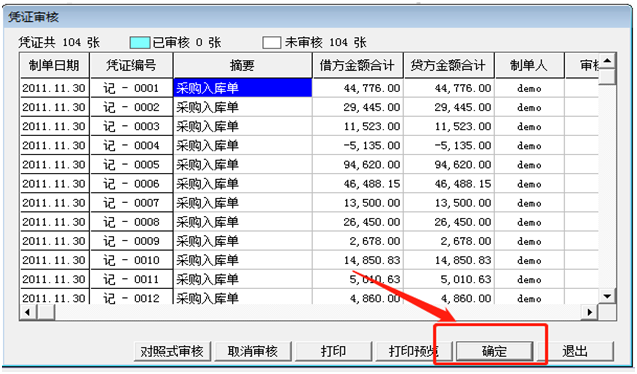The width and height of the screenshot is (637, 374).
Task: Select voucher number 记 - 0001
Action: 132,88
